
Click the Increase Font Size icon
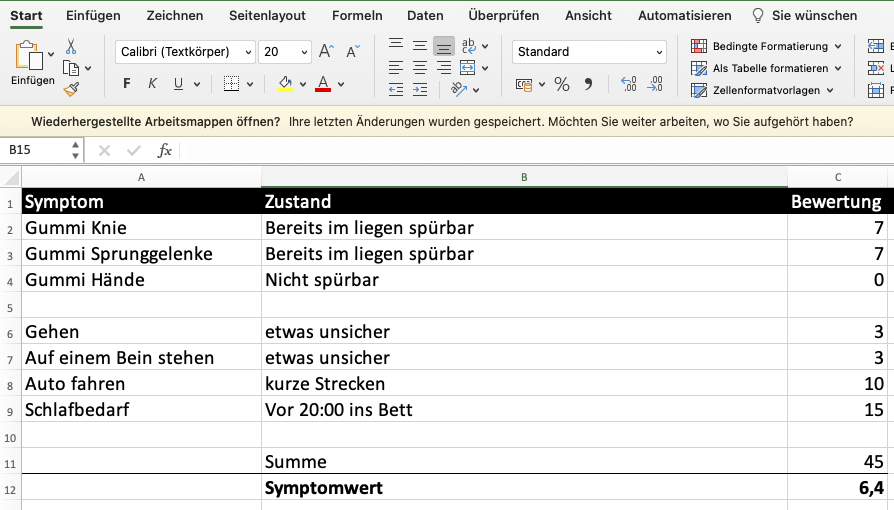(x=326, y=52)
